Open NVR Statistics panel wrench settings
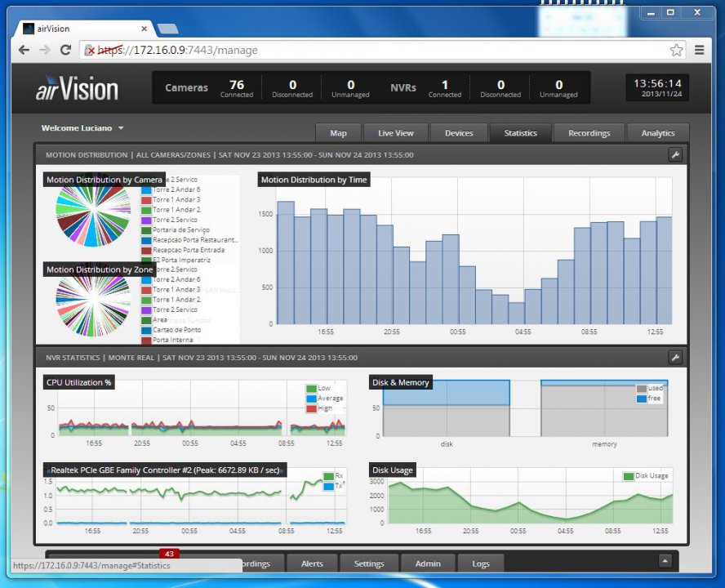Viewport: 725px width, 588px height. (674, 358)
